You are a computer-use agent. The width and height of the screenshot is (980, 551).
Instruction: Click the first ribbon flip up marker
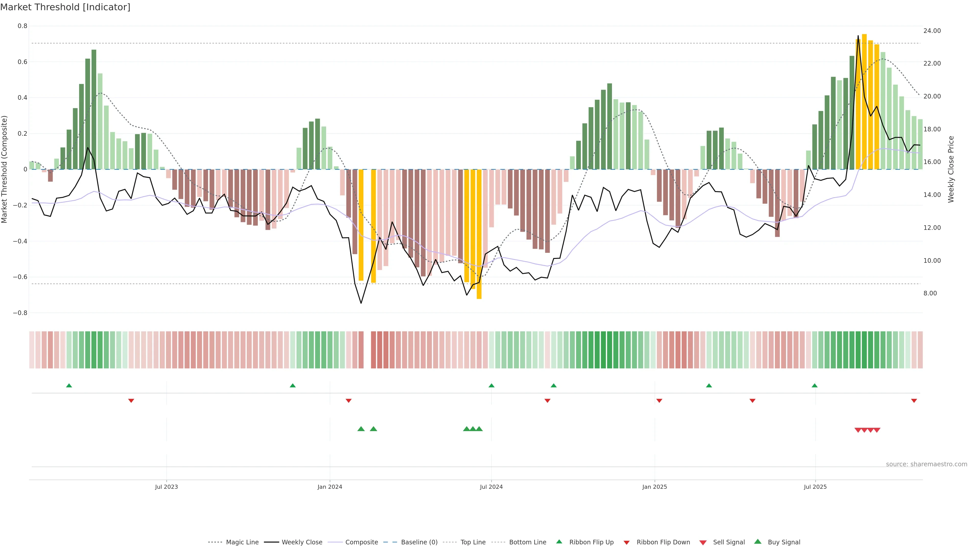tap(69, 386)
